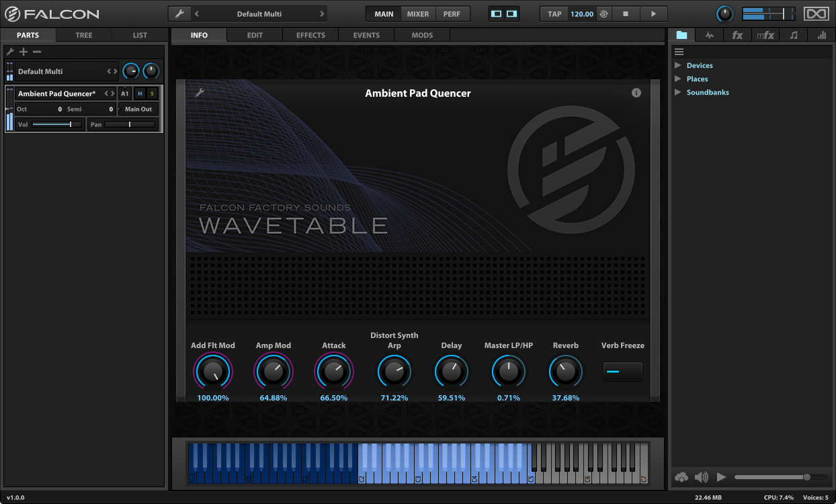Expand the Devices tree item
The height and width of the screenshot is (504, 836).
pyautogui.click(x=677, y=65)
